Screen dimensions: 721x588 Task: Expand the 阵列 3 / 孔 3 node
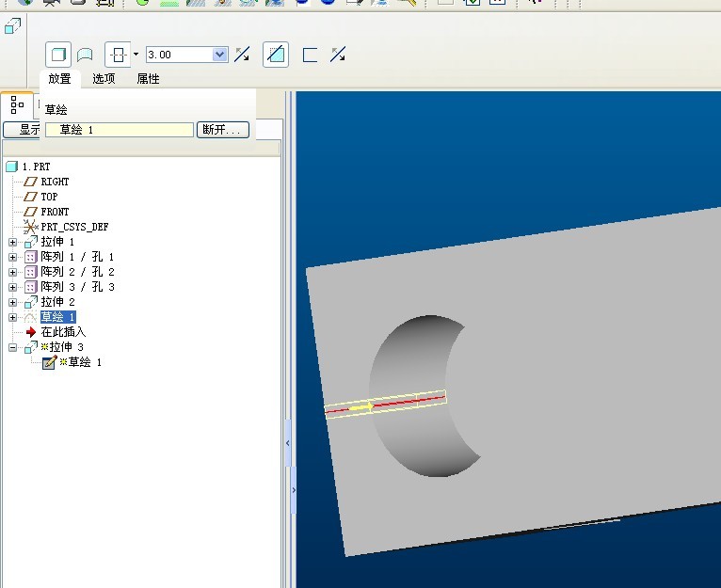(13, 287)
